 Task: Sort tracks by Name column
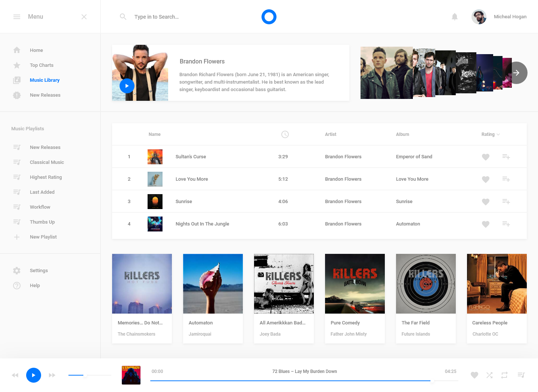coord(154,134)
